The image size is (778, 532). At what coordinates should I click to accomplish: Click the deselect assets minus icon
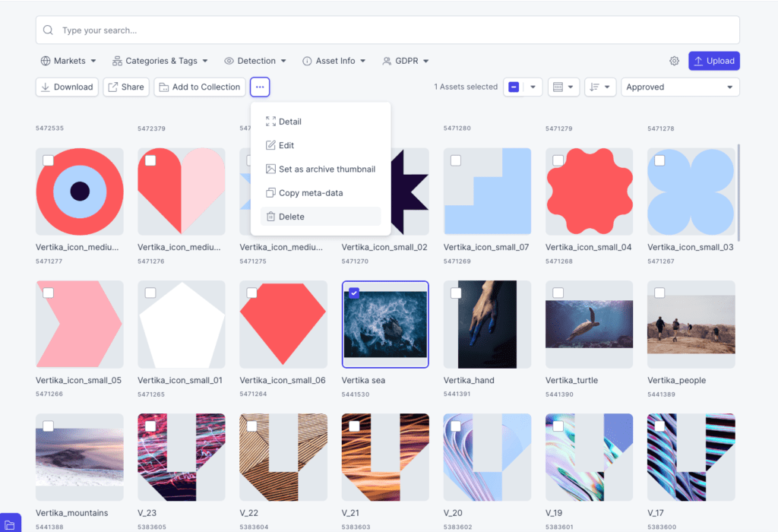(x=514, y=87)
